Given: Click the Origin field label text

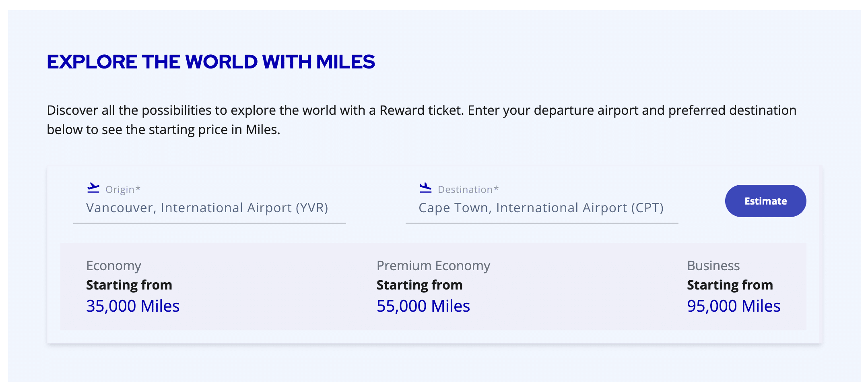Looking at the screenshot, I should [x=120, y=190].
